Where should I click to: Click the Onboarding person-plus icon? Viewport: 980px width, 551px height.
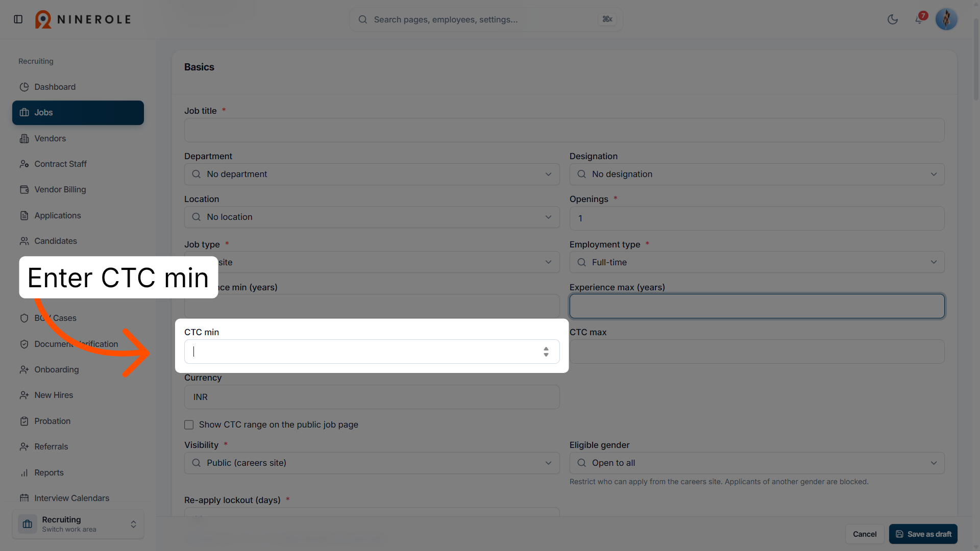(x=24, y=369)
